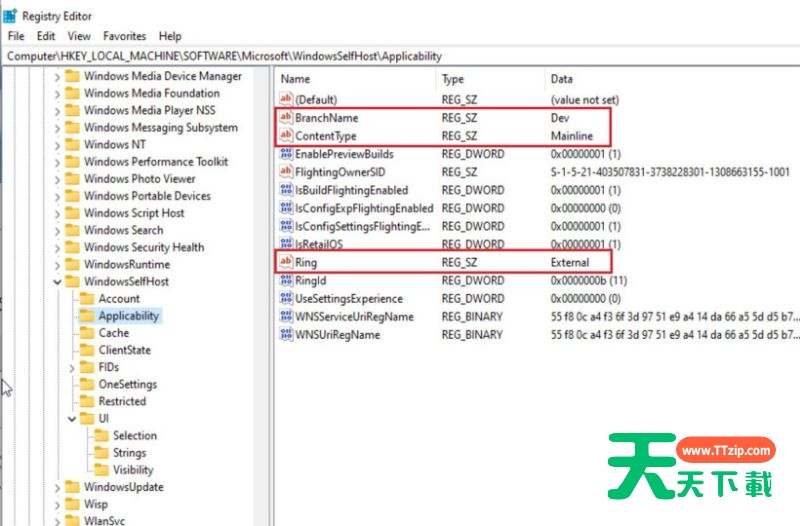Image resolution: width=800 pixels, height=526 pixels.
Task: Click the Applicability folder icon
Action: click(x=86, y=316)
